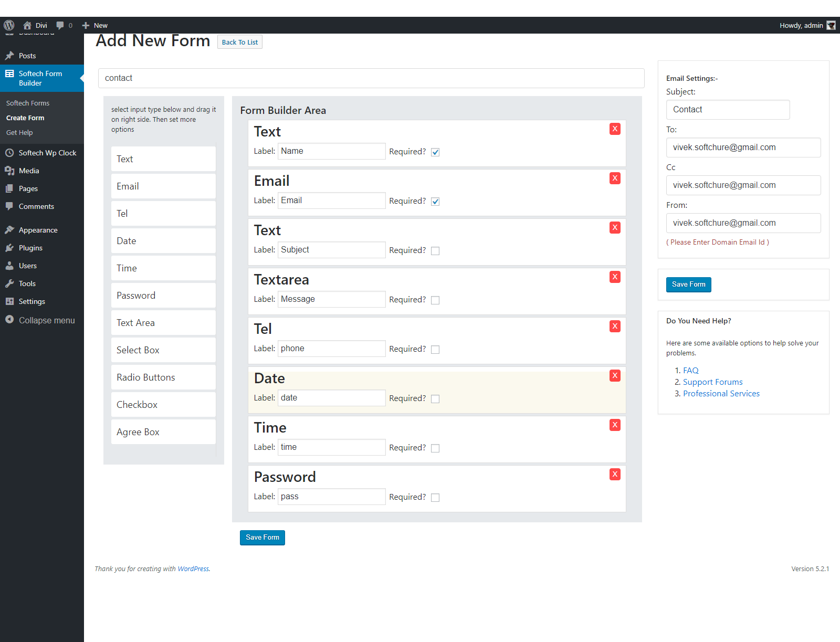
Task: Open the FAQ help link
Action: pos(691,371)
